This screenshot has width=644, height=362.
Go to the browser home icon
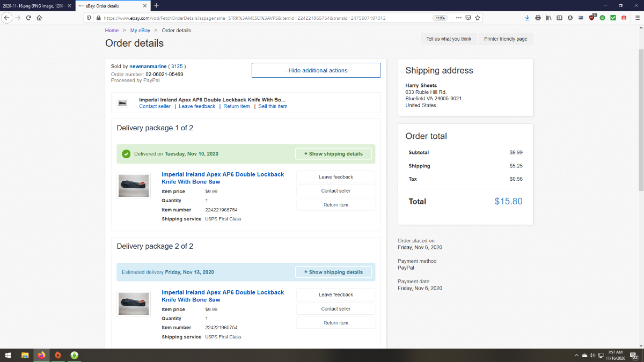pyautogui.click(x=39, y=18)
